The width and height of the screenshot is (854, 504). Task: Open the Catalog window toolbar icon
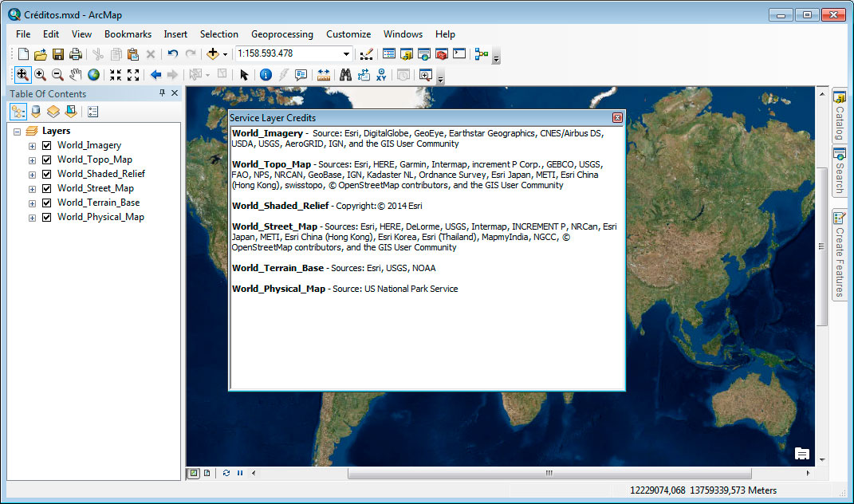(407, 54)
